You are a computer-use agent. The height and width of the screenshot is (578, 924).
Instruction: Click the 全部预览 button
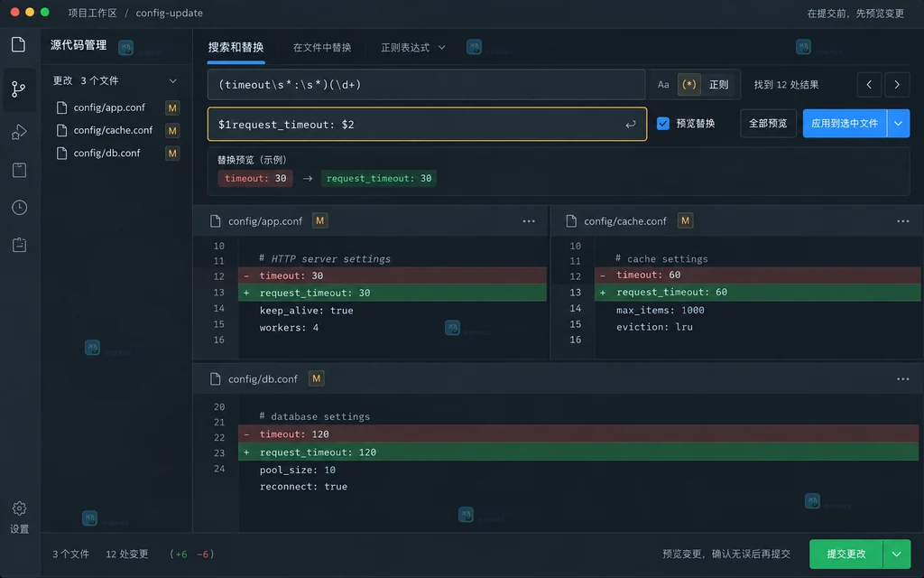coord(768,123)
